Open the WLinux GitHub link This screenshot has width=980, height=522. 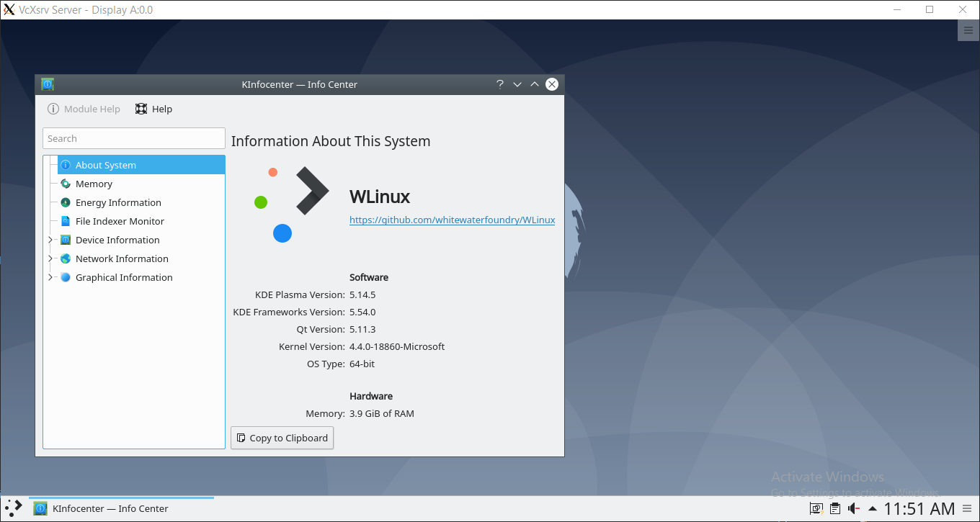coord(452,220)
